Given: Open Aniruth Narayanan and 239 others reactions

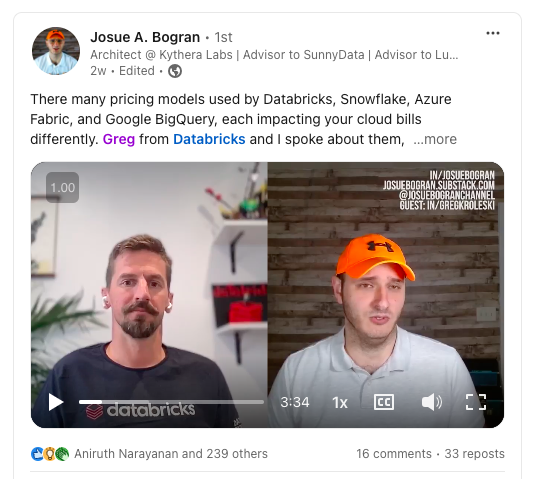Looking at the screenshot, I should point(171,454).
